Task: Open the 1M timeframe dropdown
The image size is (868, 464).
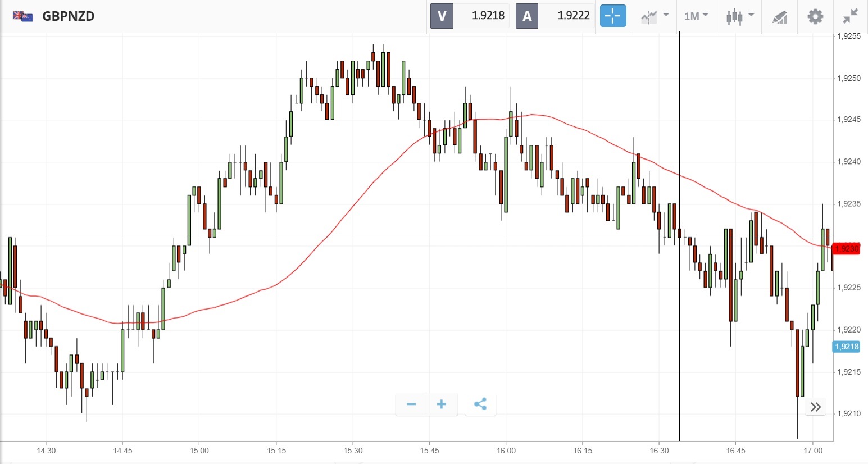Action: 696,16
